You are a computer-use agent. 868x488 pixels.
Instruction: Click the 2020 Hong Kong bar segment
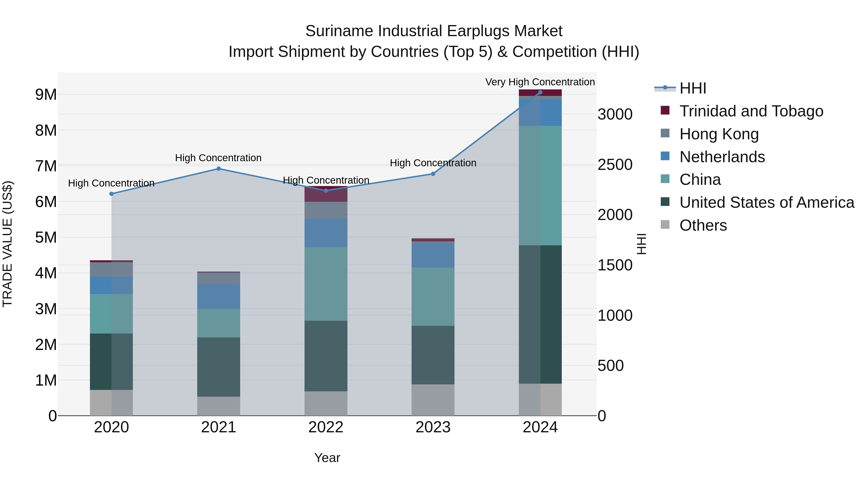[x=112, y=269]
